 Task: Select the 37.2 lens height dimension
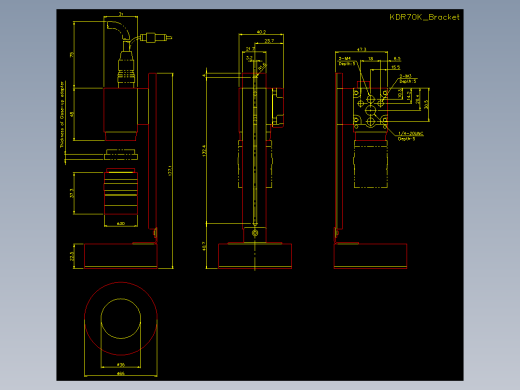coord(71,193)
